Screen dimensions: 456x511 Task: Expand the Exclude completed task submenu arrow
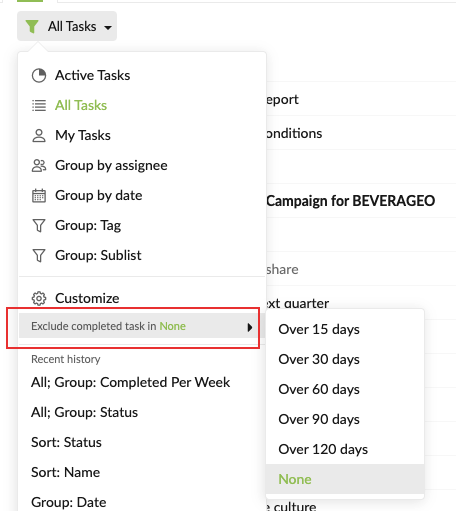(250, 327)
